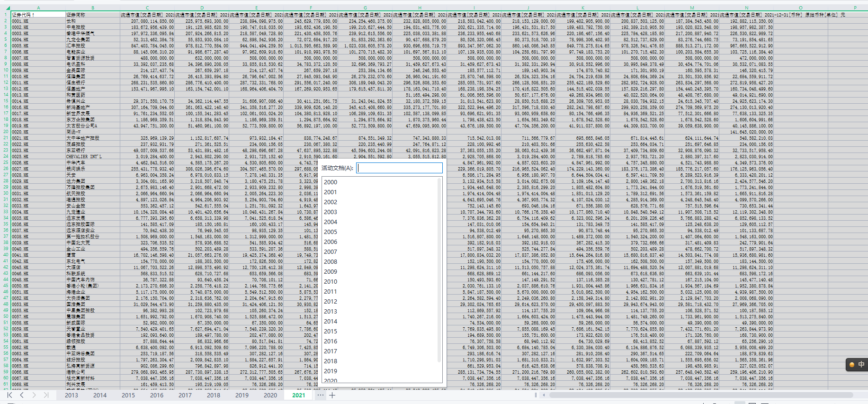
Task: Click the previous sheet navigation arrow
Action: coord(22,395)
